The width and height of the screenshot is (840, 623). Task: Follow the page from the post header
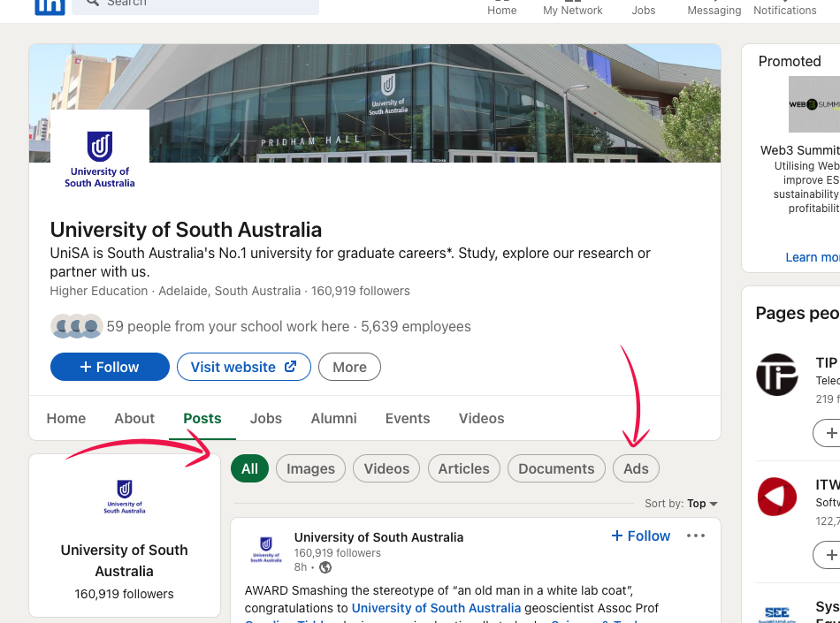pyautogui.click(x=641, y=536)
